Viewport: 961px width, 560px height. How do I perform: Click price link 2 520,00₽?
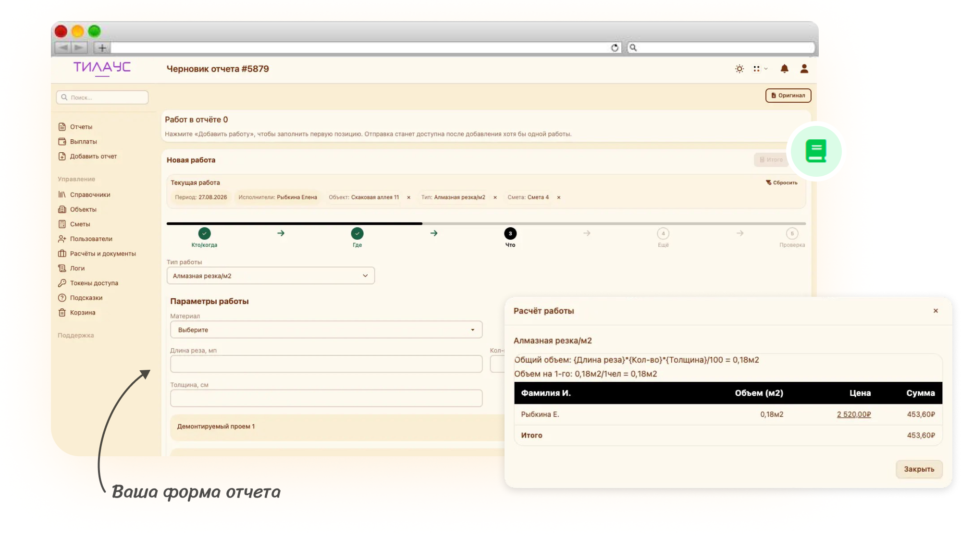click(854, 414)
